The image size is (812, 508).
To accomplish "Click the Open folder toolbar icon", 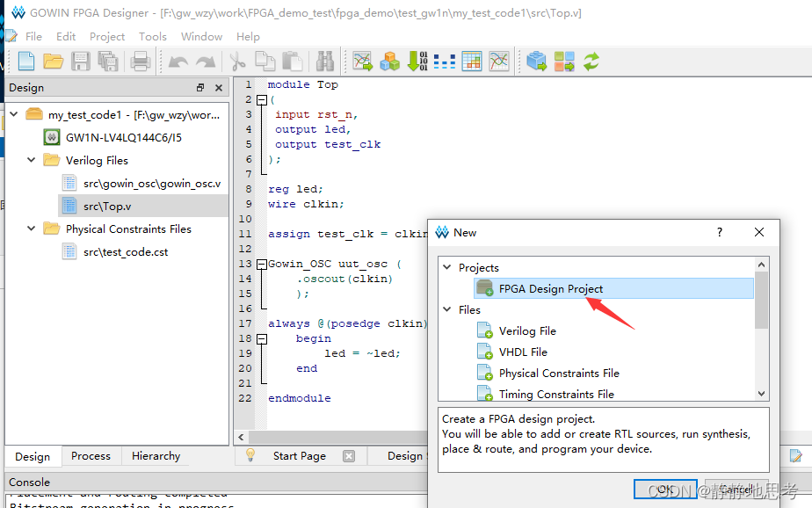I will point(53,62).
